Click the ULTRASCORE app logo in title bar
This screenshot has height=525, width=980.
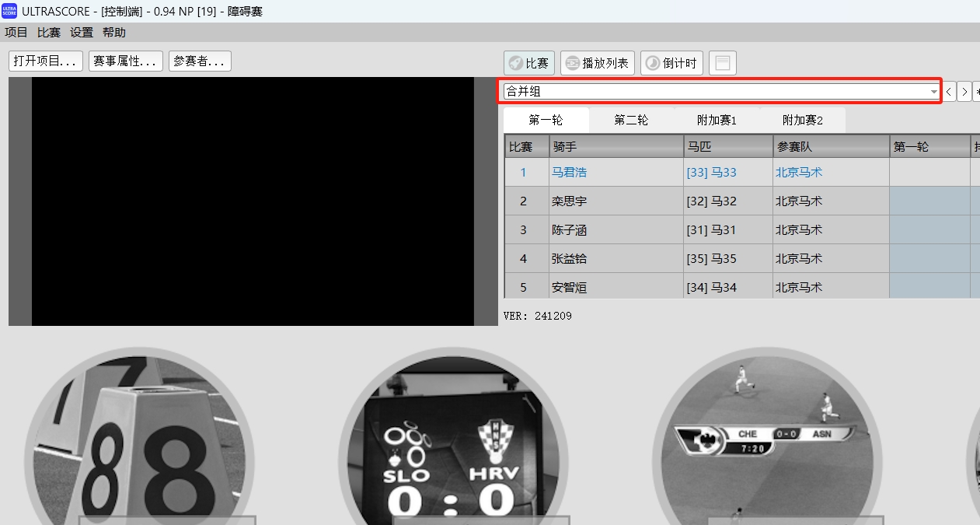(x=9, y=11)
